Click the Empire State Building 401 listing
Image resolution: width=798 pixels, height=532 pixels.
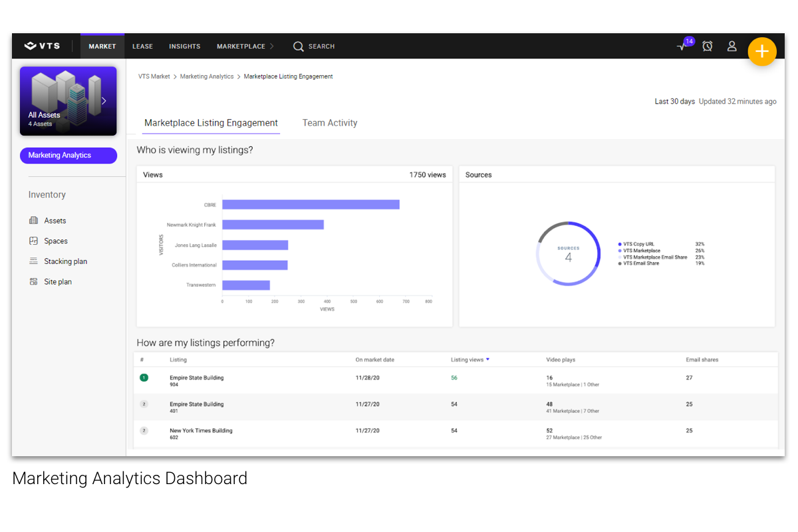click(x=197, y=408)
